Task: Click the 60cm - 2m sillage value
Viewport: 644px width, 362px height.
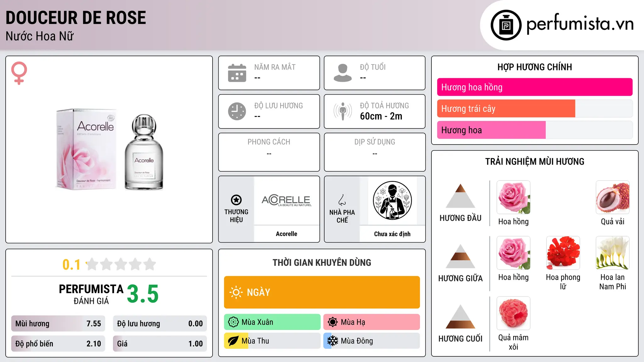Action: click(381, 116)
